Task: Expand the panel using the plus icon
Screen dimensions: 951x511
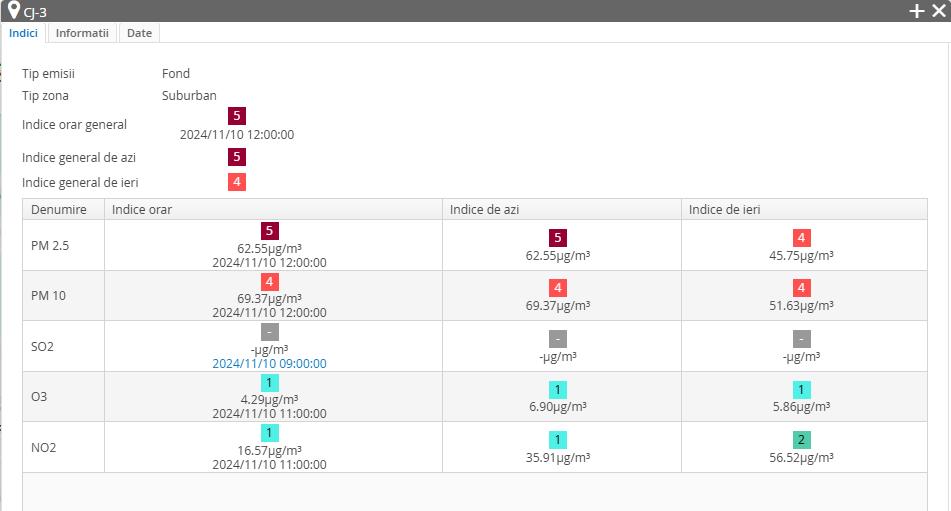Action: point(916,11)
